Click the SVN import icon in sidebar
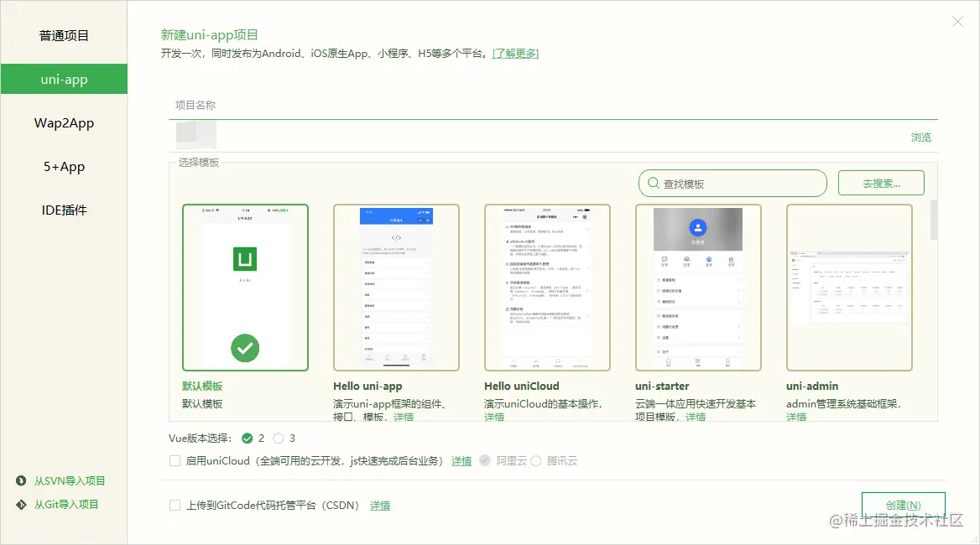 [21, 480]
